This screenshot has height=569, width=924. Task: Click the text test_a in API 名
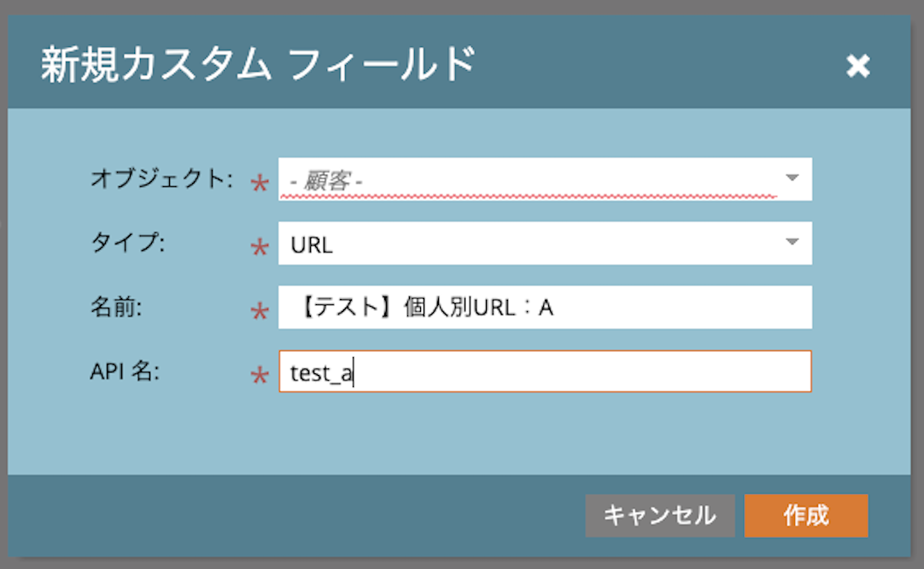coord(321,373)
